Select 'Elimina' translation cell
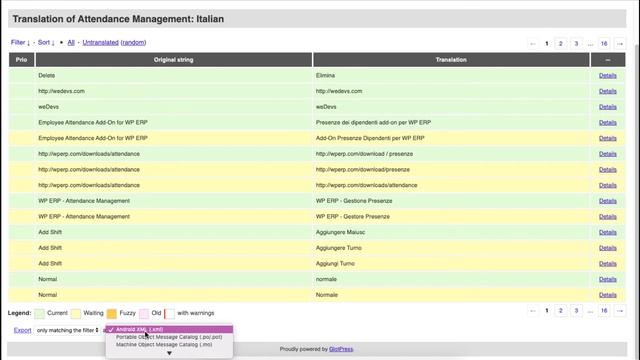The image size is (640, 360). 451,76
